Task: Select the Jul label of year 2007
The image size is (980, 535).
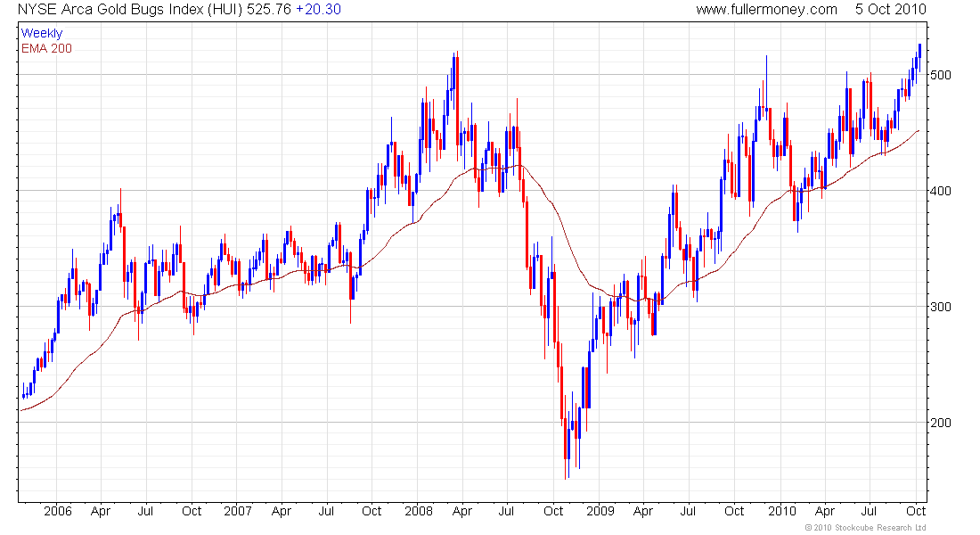Action: pyautogui.click(x=325, y=511)
